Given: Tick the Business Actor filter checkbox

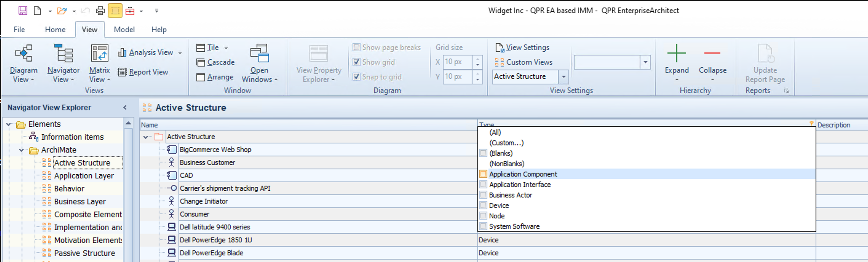Looking at the screenshot, I should [x=483, y=195].
